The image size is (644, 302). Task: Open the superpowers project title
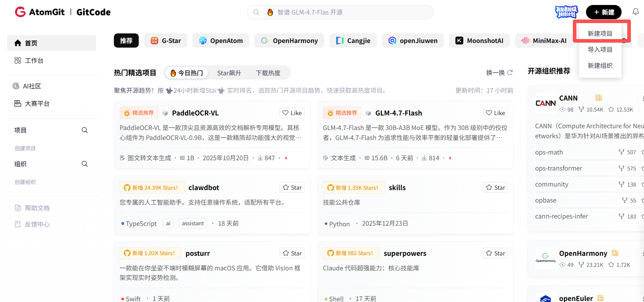405,253
